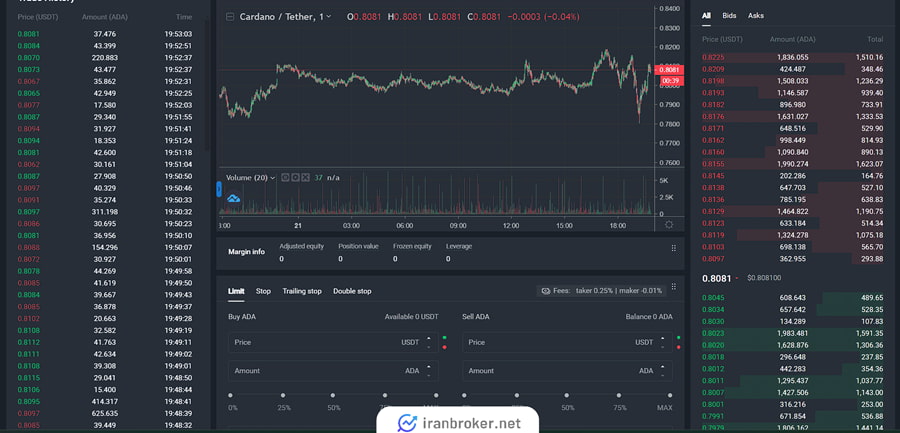Image resolution: width=900 pixels, height=433 pixels.
Task: Focus the Sell ADA Price input field
Action: 568,342
